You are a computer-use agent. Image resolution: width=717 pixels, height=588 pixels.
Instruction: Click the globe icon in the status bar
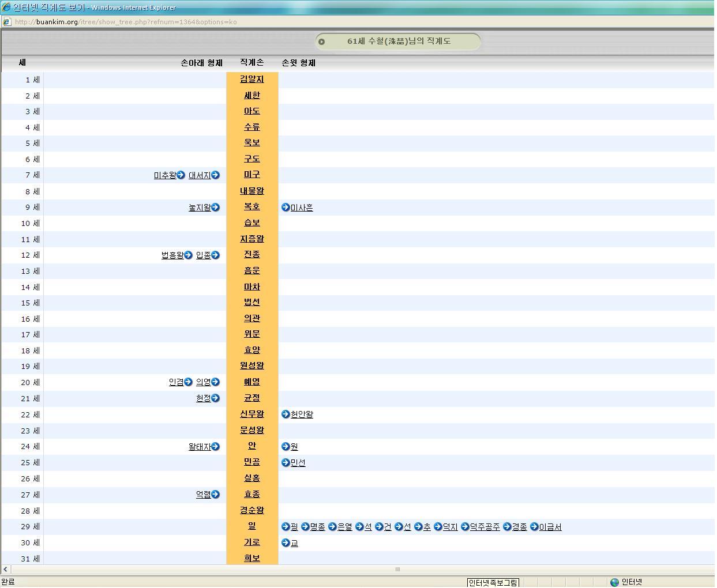614,582
